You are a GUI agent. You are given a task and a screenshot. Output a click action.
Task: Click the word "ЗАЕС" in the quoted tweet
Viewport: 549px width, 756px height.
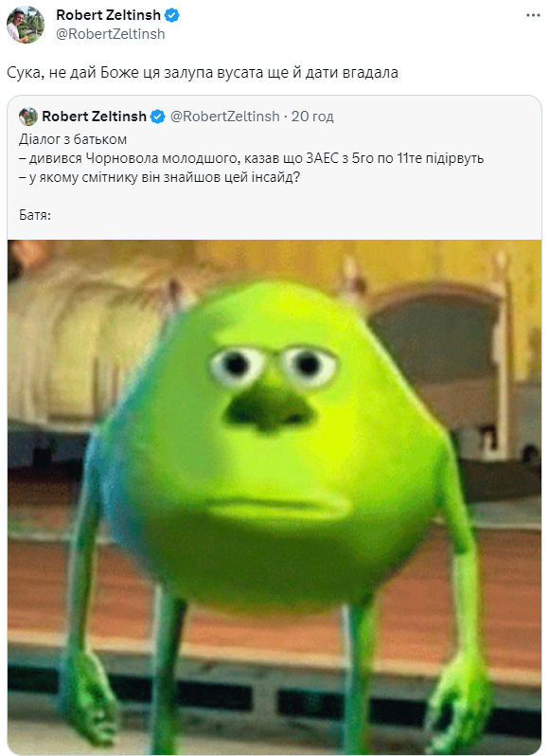[x=322, y=158]
